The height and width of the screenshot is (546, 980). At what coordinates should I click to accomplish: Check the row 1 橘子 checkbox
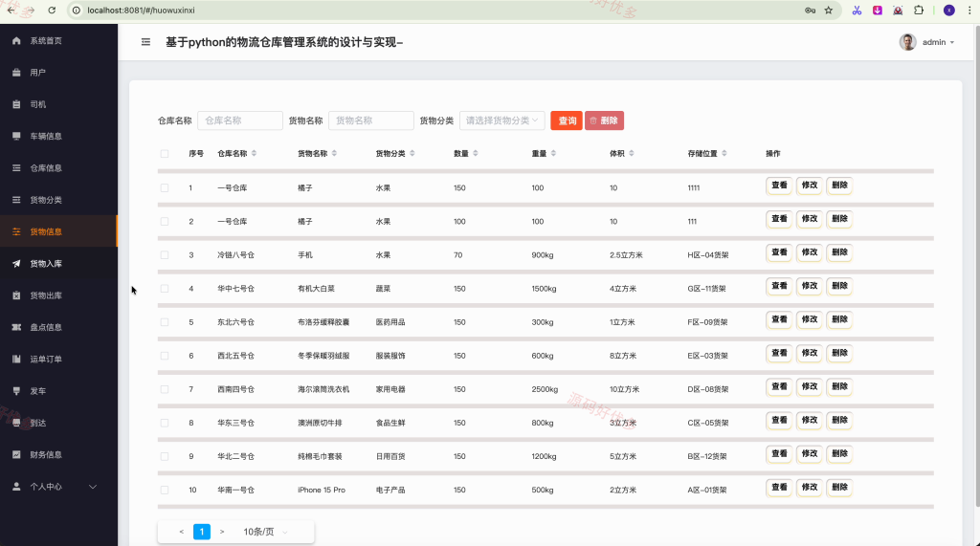(165, 188)
